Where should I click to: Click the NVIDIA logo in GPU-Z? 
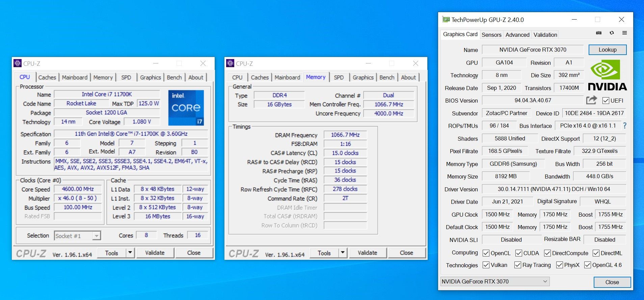(608, 75)
